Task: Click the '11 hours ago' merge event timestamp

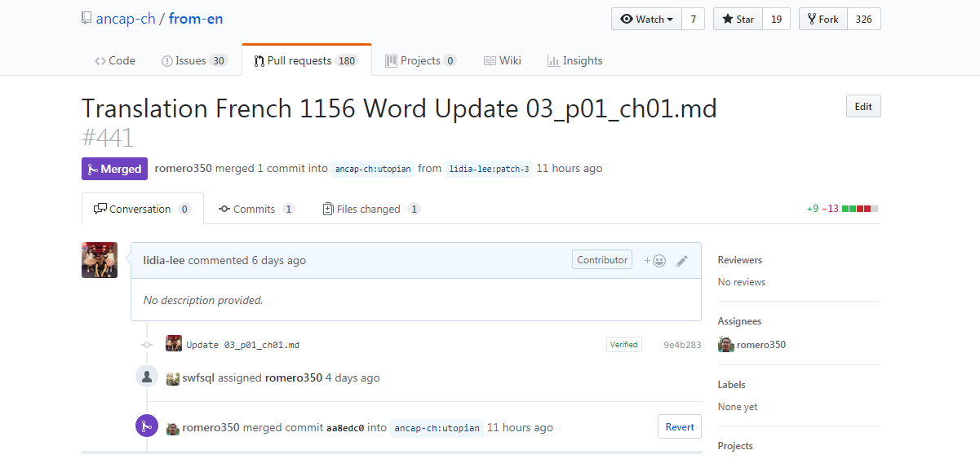Action: click(520, 427)
